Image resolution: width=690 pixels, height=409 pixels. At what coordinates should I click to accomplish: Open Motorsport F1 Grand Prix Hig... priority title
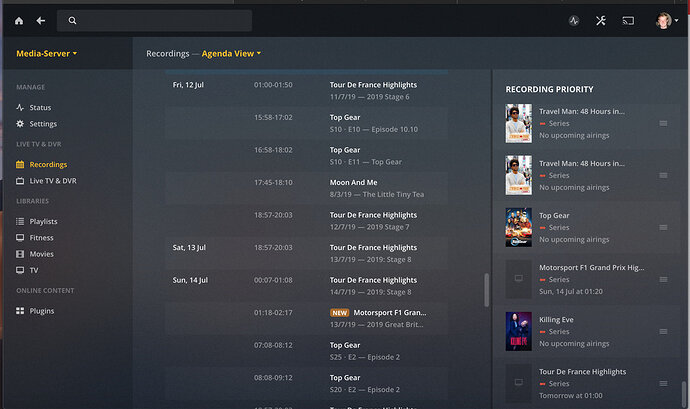(x=591, y=267)
